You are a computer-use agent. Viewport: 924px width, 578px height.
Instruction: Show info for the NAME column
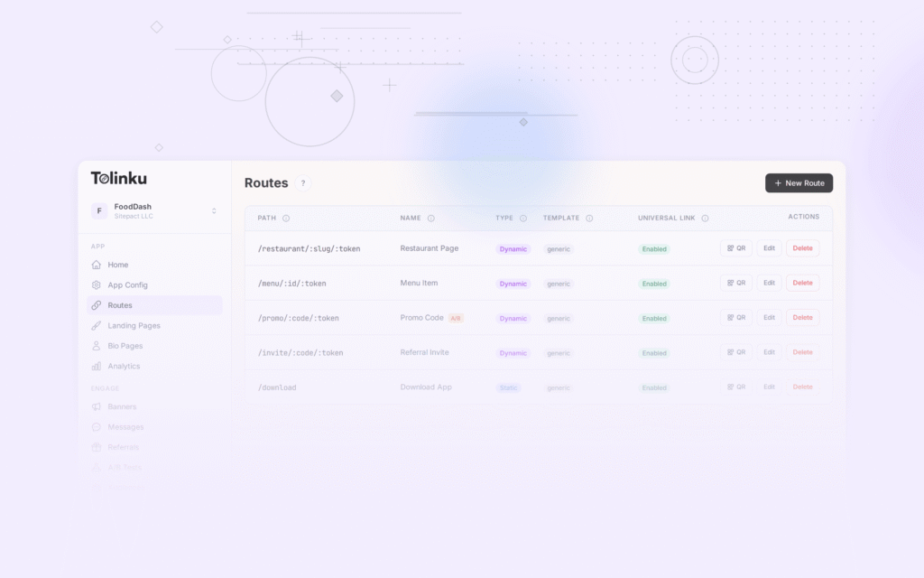430,219
